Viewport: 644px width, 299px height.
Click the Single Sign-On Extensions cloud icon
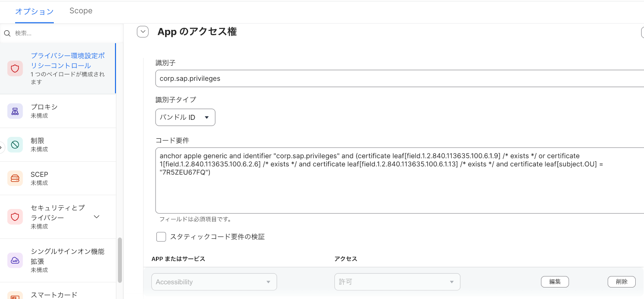(x=15, y=260)
